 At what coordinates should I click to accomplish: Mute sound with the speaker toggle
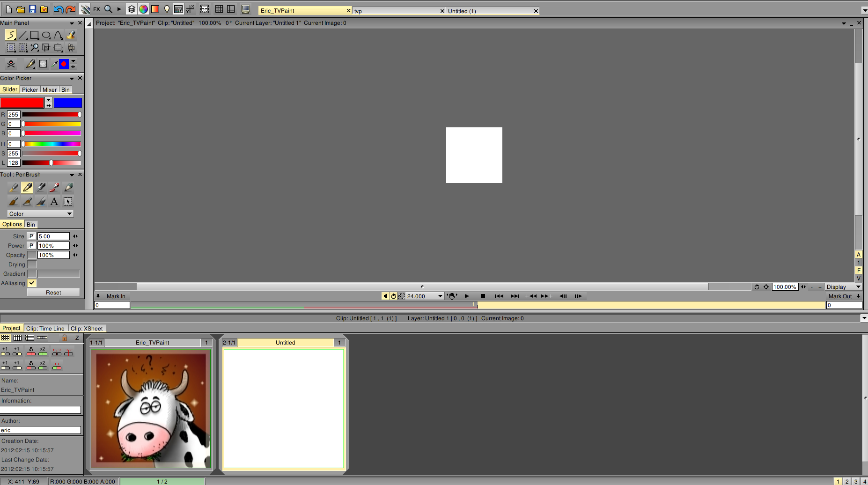(385, 296)
